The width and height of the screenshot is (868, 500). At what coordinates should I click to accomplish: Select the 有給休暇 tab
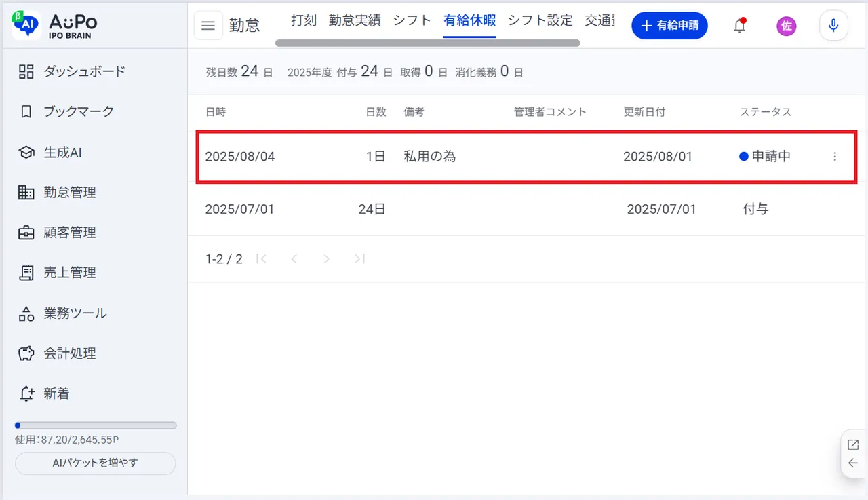470,20
